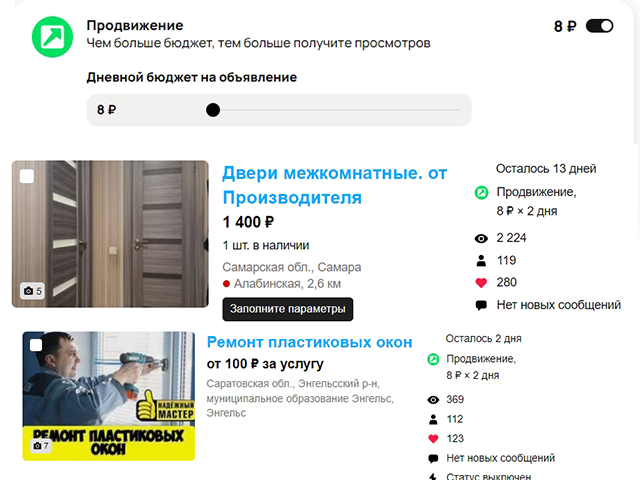Click the person icon next to 119
The width and height of the screenshot is (640, 480).
(481, 261)
